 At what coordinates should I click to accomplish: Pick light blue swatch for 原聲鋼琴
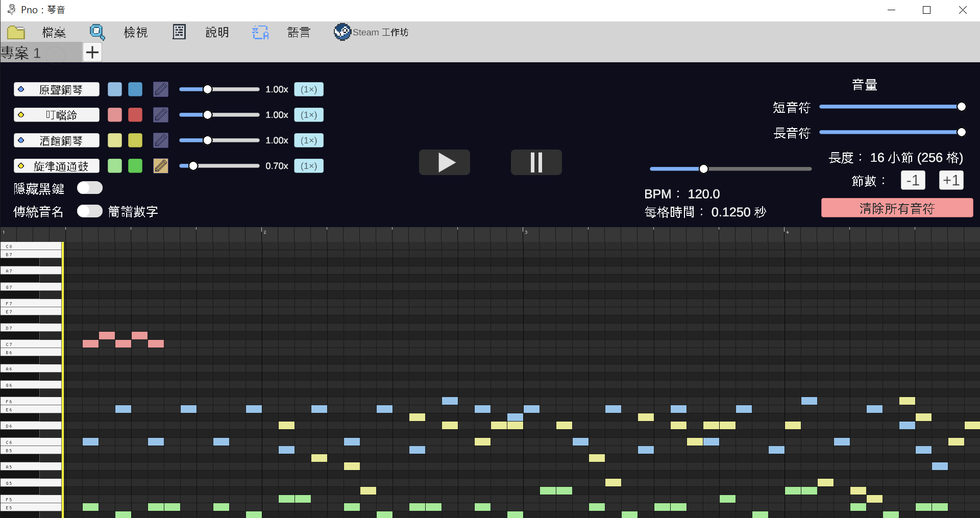(115, 89)
